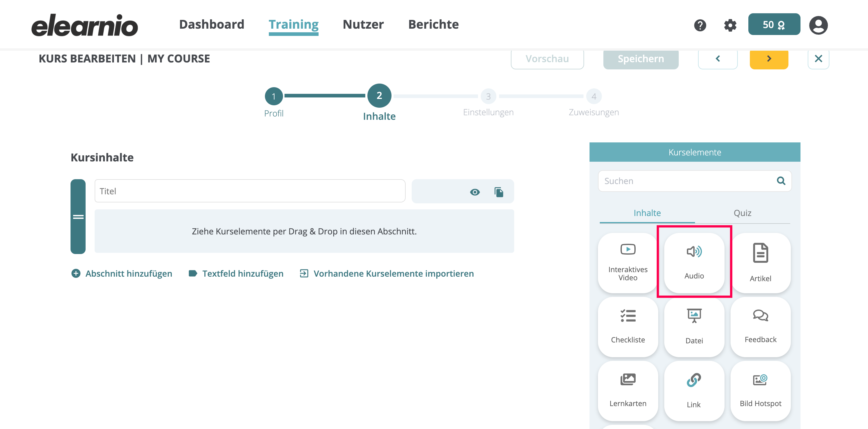Open settings via the gear icon

[730, 25]
